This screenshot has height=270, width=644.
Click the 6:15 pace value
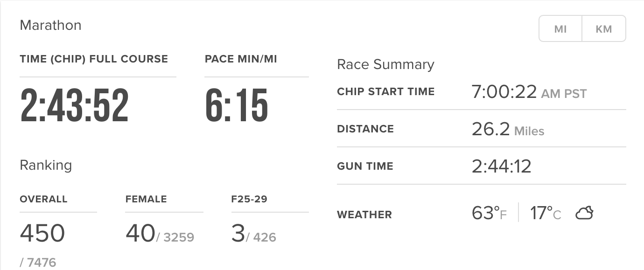pos(237,106)
